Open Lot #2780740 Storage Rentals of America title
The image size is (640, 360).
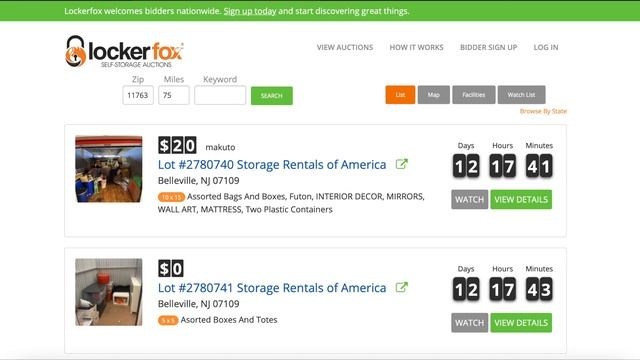click(272, 164)
